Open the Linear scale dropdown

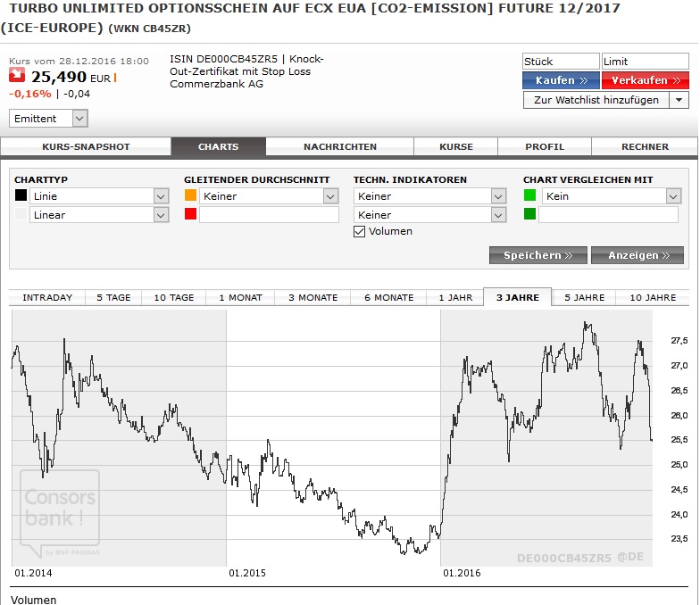[99, 215]
